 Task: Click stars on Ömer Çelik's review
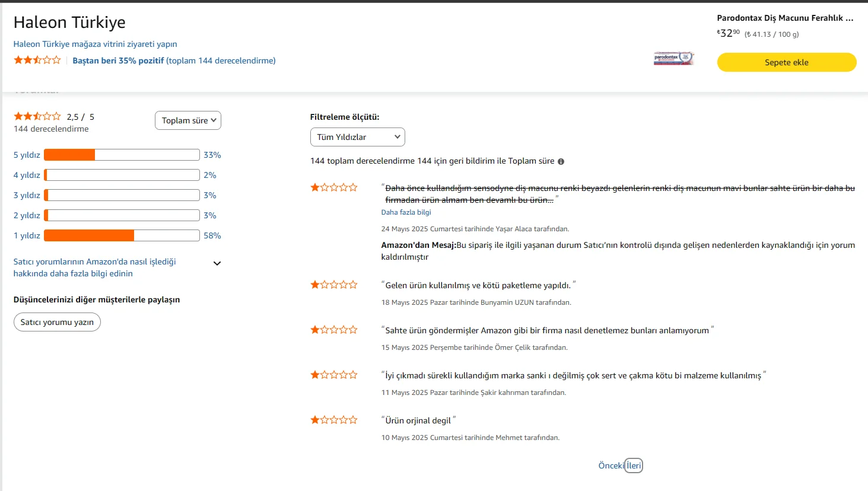pos(334,330)
